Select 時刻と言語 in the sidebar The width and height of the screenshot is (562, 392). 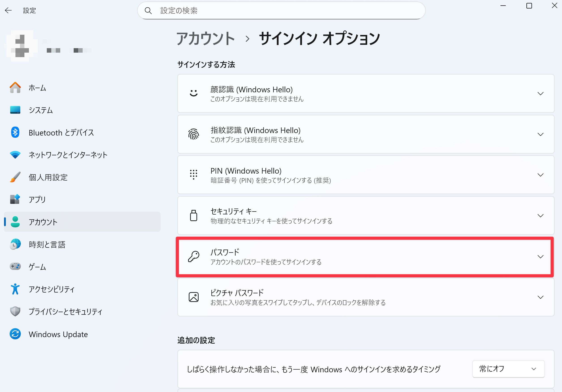47,244
